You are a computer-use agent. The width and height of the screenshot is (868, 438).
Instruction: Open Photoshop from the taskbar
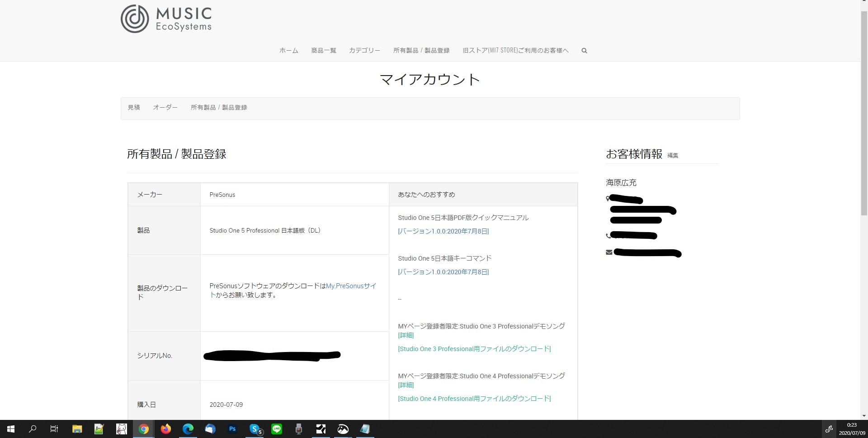[232, 429]
